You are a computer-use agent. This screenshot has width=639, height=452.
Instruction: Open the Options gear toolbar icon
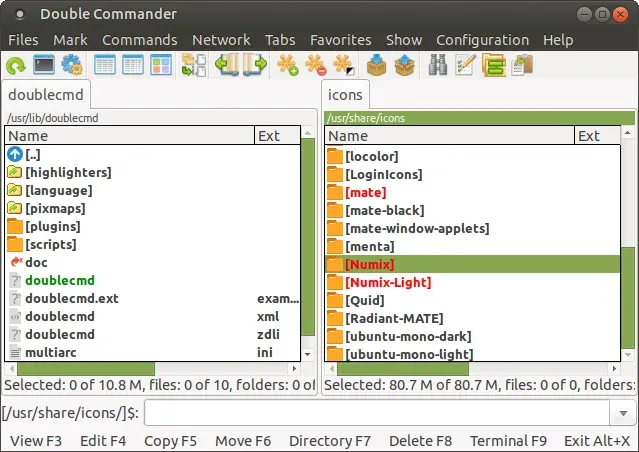(x=72, y=65)
